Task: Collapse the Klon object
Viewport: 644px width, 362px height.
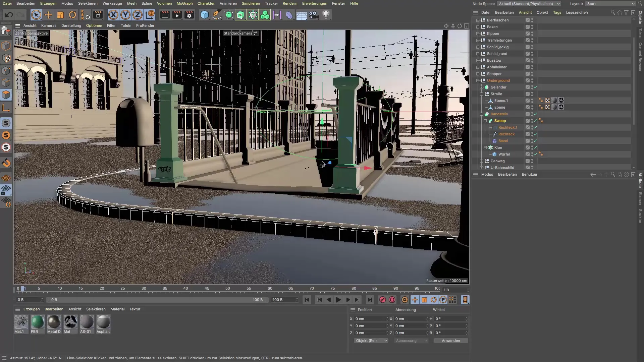Action: (x=485, y=147)
